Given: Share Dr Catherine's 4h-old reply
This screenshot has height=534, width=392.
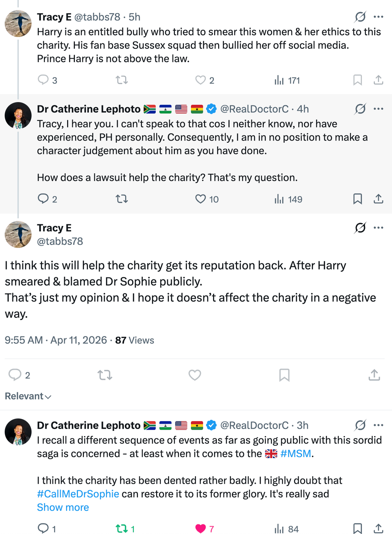Looking at the screenshot, I should point(378,199).
